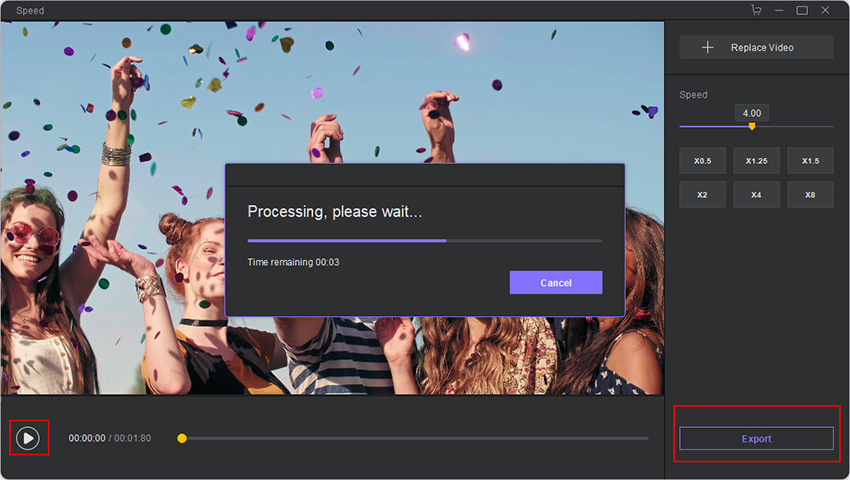Click the plus icon beside Replace Video

point(707,47)
